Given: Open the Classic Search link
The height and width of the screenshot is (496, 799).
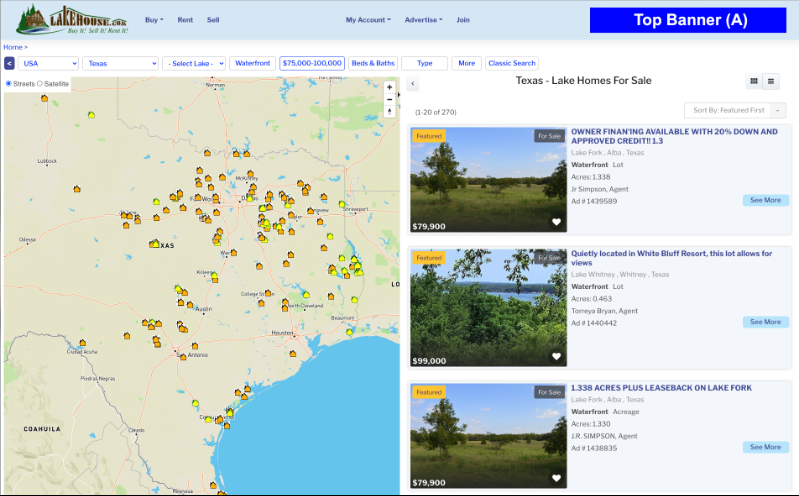Looking at the screenshot, I should [x=512, y=63].
